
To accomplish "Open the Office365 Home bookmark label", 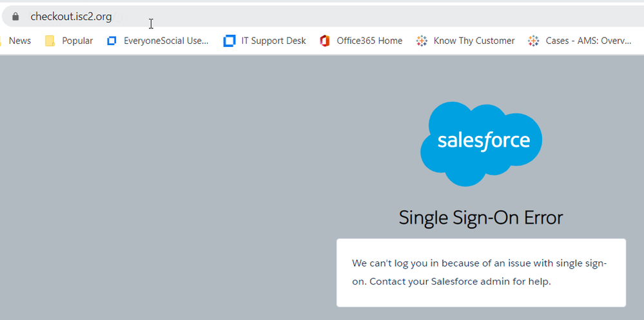I will point(369,41).
